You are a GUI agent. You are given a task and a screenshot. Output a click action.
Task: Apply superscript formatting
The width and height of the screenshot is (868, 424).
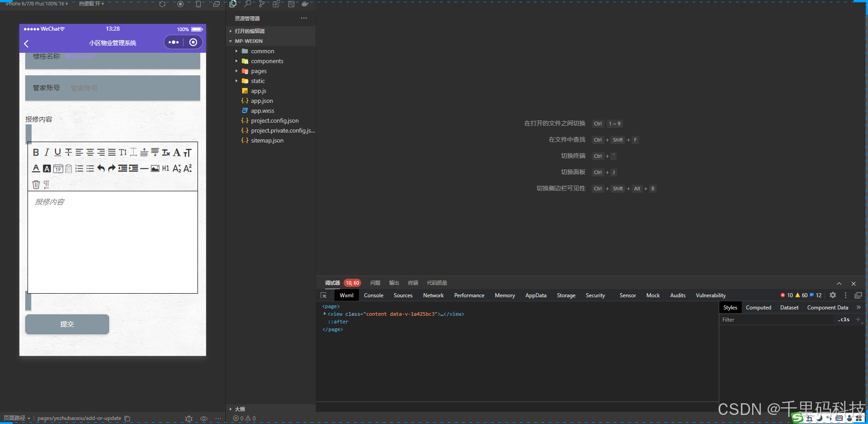click(x=188, y=168)
